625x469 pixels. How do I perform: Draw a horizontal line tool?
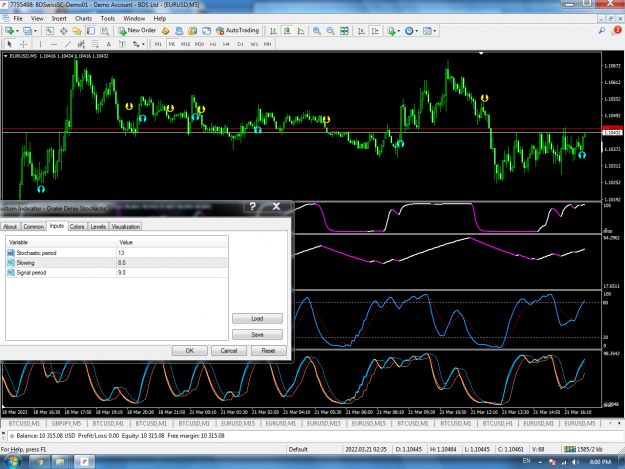54,44
